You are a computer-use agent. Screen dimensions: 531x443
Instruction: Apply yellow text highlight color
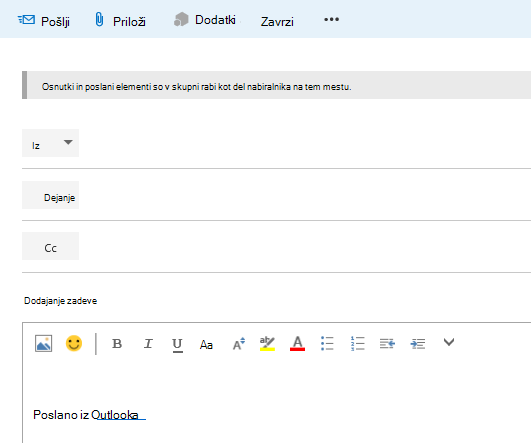267,343
